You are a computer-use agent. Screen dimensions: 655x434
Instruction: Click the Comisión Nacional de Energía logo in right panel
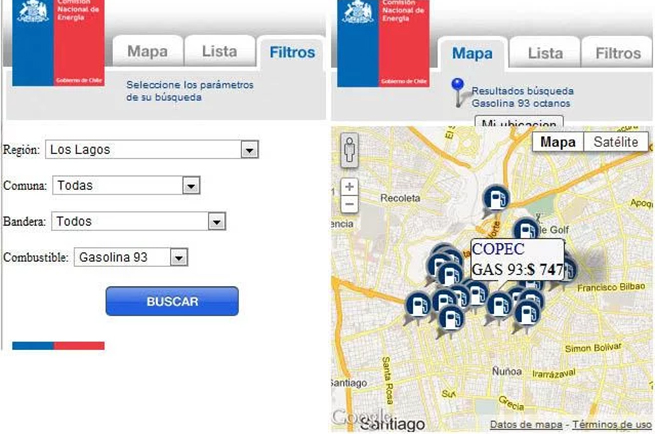click(x=383, y=43)
